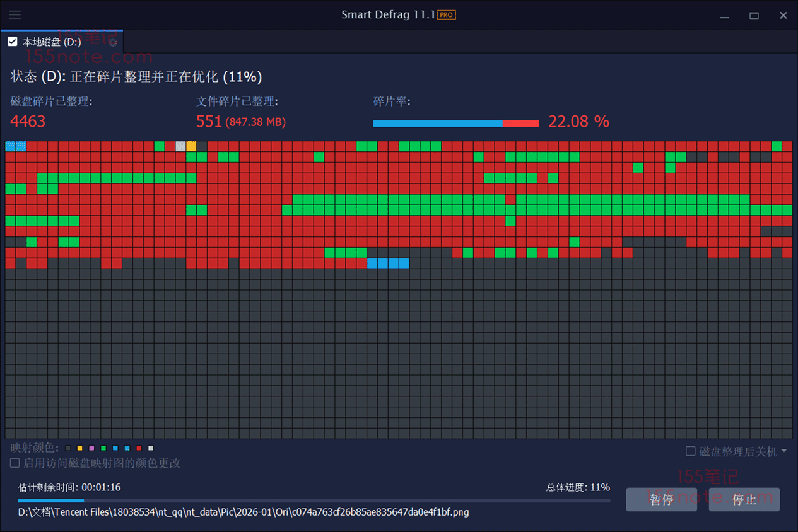Click the overall progress bar

pyautogui.click(x=314, y=500)
